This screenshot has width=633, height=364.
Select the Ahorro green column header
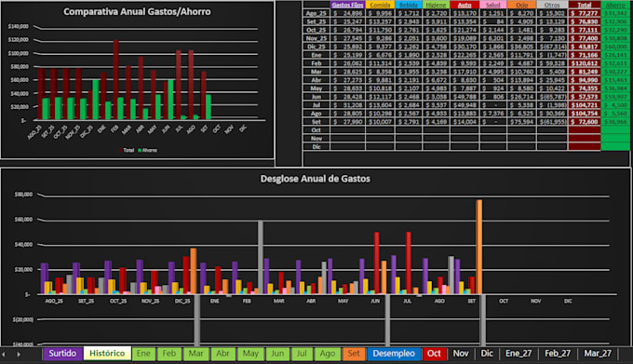coord(615,5)
